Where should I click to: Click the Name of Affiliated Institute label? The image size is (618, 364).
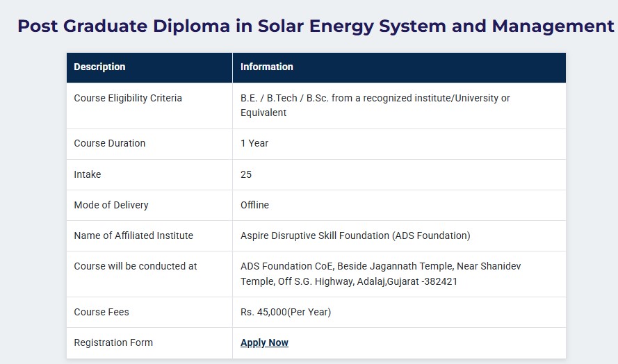pyautogui.click(x=133, y=235)
